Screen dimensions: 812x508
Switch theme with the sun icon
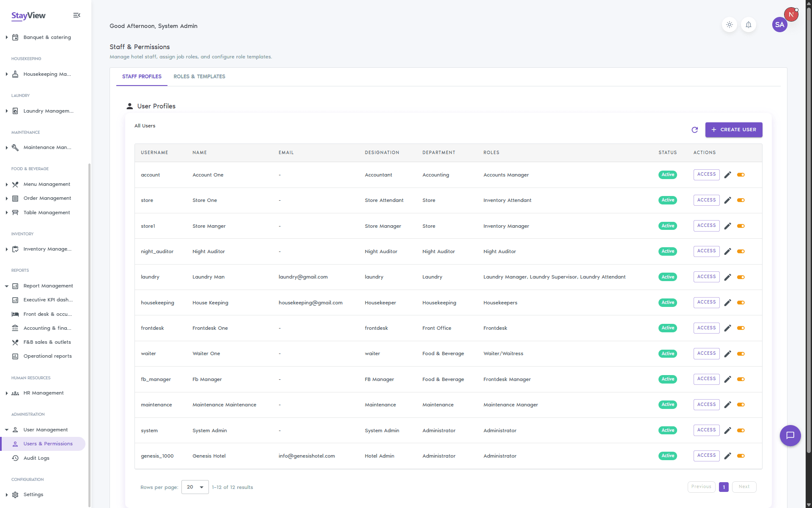pos(729,25)
